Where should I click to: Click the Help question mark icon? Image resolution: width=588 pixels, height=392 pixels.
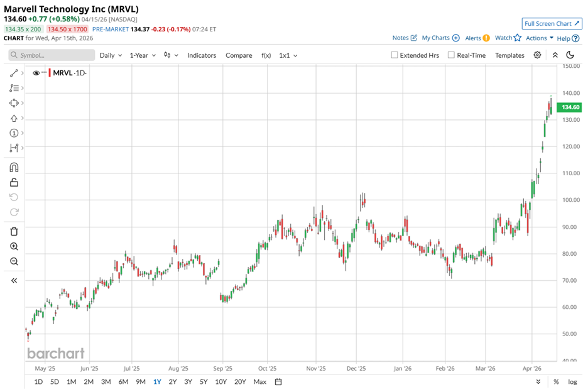575,38
